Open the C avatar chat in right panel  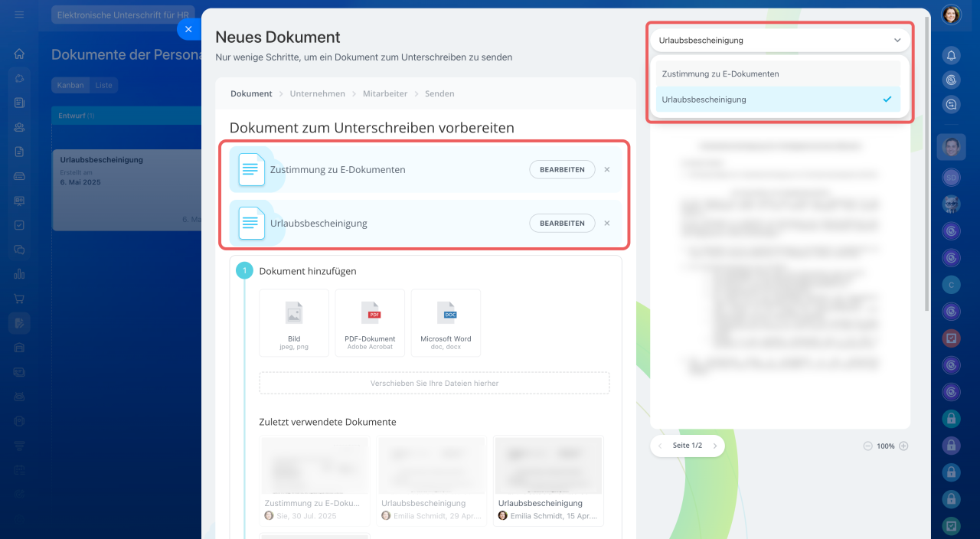point(951,285)
